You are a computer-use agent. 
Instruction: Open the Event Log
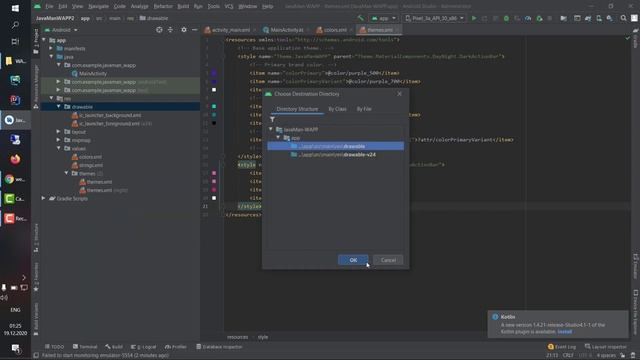click(562, 347)
